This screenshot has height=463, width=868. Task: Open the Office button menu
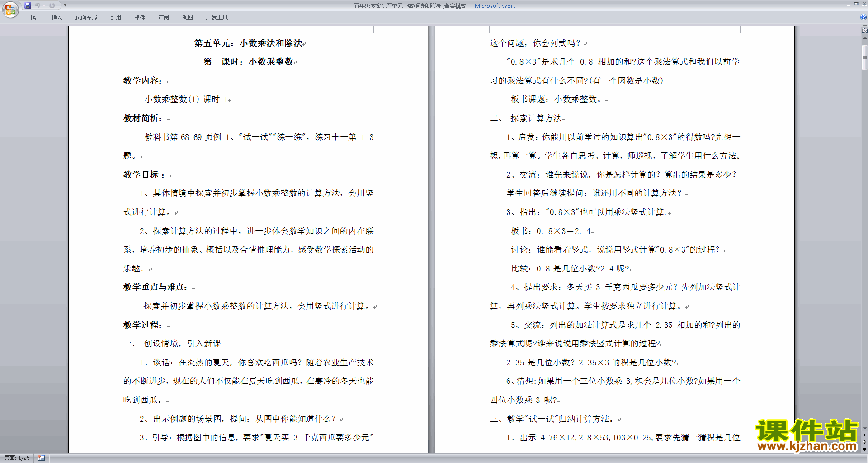point(10,9)
